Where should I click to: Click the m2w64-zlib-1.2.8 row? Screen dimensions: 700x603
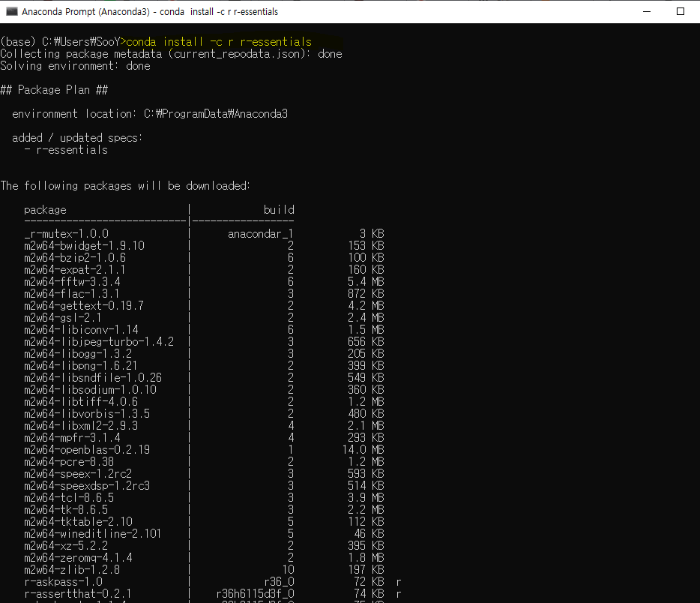coord(204,570)
